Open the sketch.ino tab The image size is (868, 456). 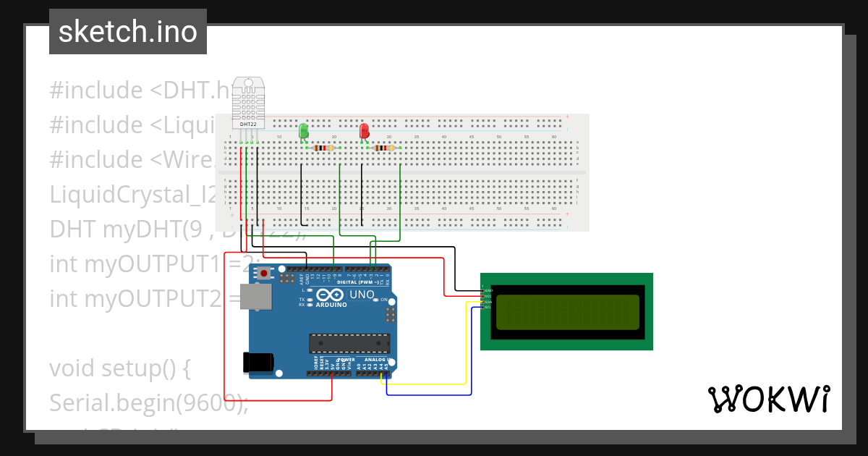tap(127, 31)
